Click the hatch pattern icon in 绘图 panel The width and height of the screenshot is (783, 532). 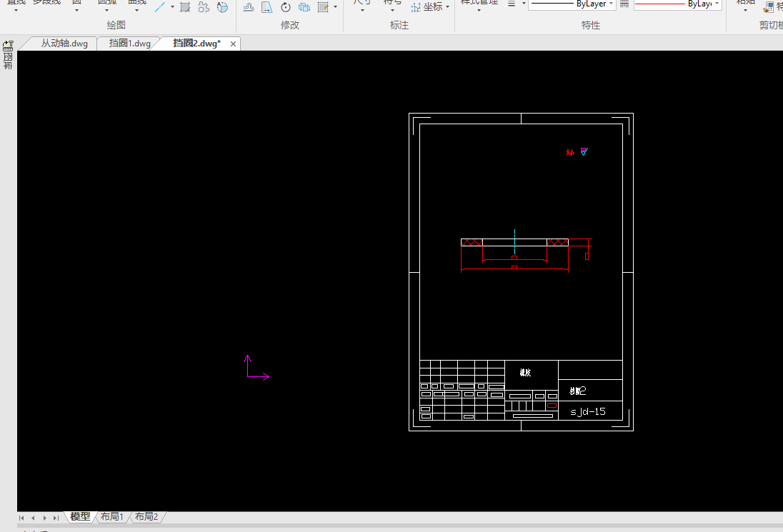185,7
